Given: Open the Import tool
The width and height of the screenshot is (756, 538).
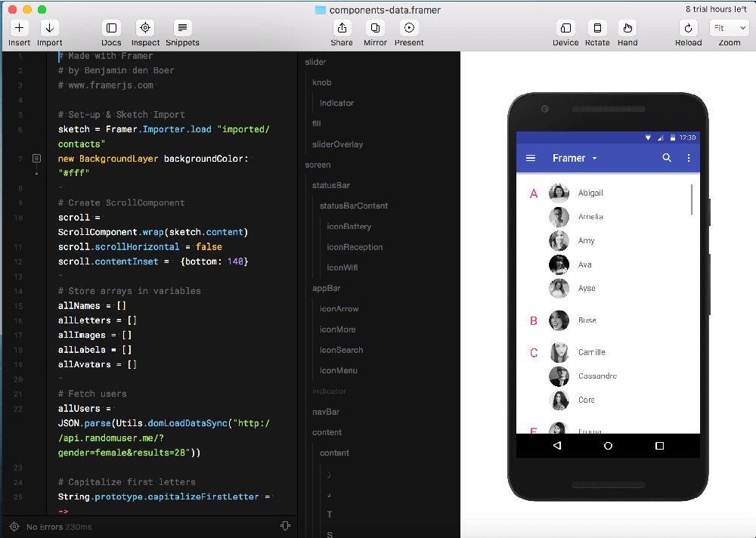Looking at the screenshot, I should point(49,28).
